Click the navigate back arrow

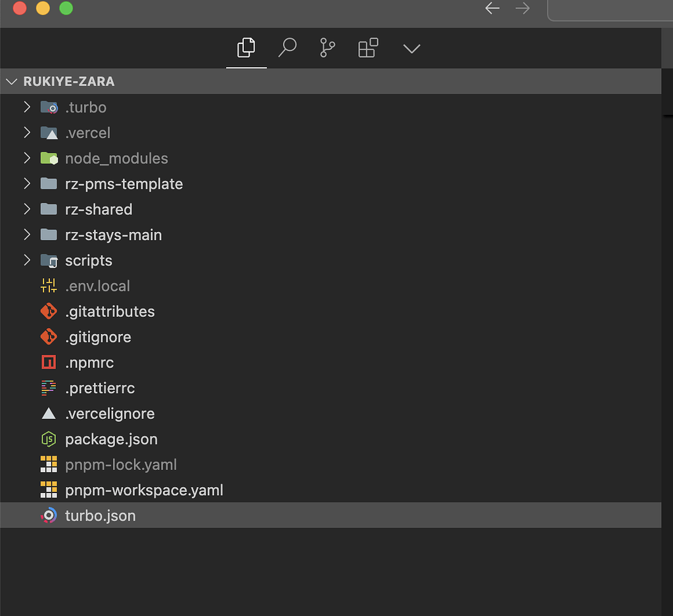click(492, 9)
